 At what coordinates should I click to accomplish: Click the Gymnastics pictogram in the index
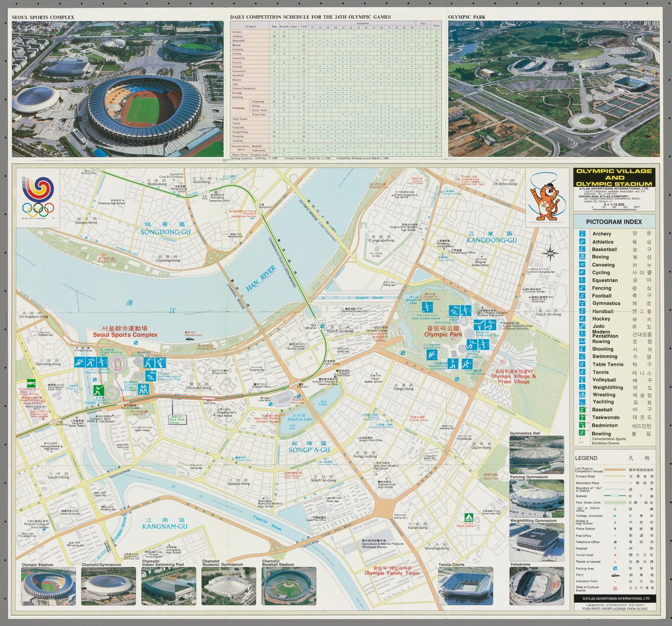pos(582,303)
